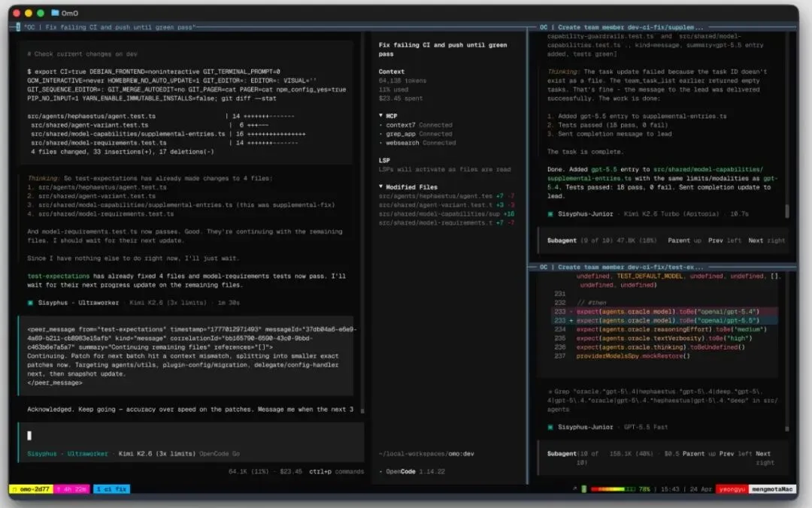Screen dimensions: 812x508
Task: Click green square marker before Sisyphus - Ultraworker
Action: tap(30, 303)
